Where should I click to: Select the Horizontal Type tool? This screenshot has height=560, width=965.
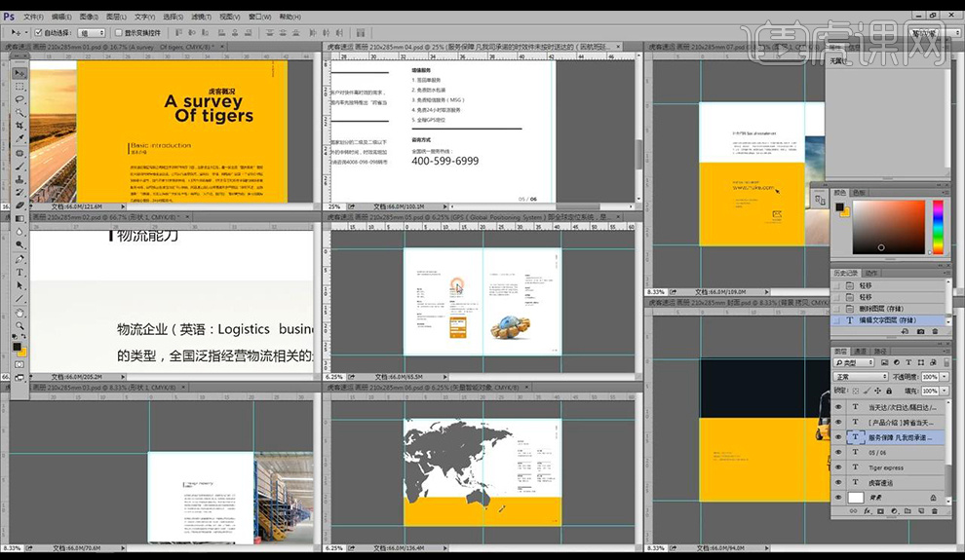(19, 273)
